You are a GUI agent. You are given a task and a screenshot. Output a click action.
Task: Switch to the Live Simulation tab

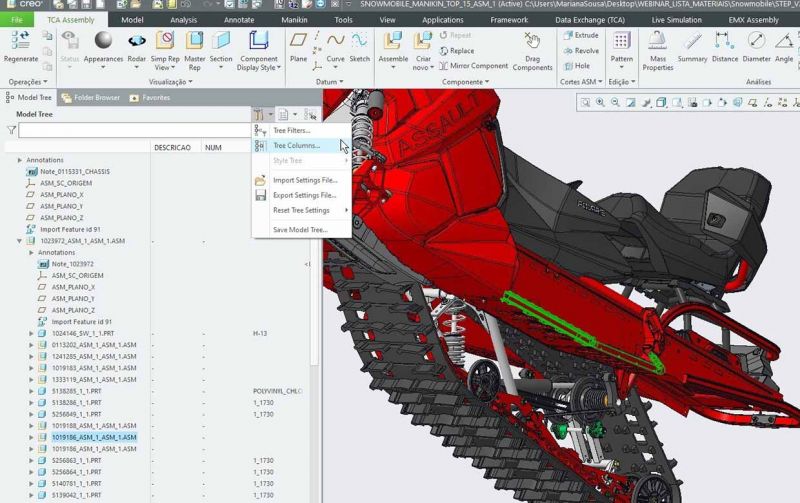[x=677, y=20]
